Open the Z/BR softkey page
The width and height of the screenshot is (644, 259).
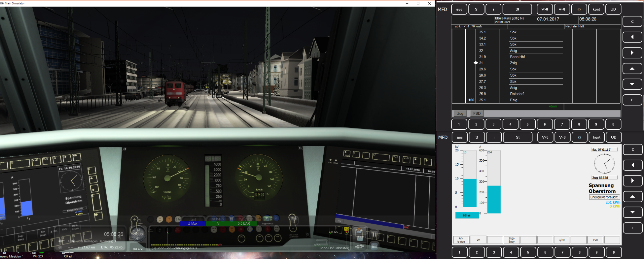[x=561, y=240]
